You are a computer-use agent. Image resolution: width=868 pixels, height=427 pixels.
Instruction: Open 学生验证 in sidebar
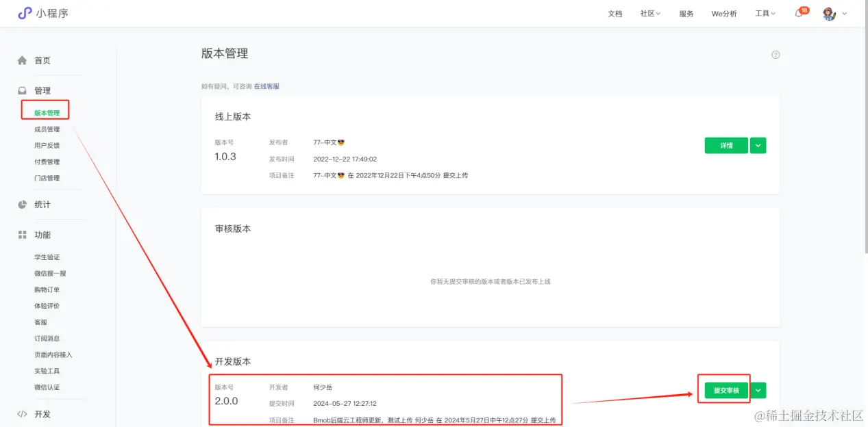(x=47, y=257)
